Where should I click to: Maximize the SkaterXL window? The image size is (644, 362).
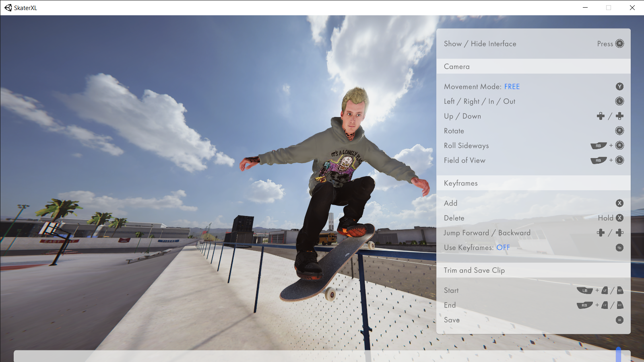point(609,8)
